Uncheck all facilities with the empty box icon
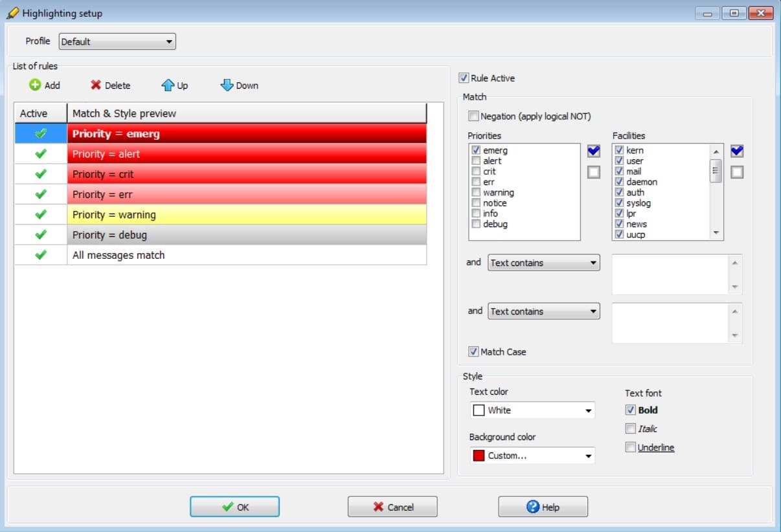The image size is (781, 532). point(737,172)
